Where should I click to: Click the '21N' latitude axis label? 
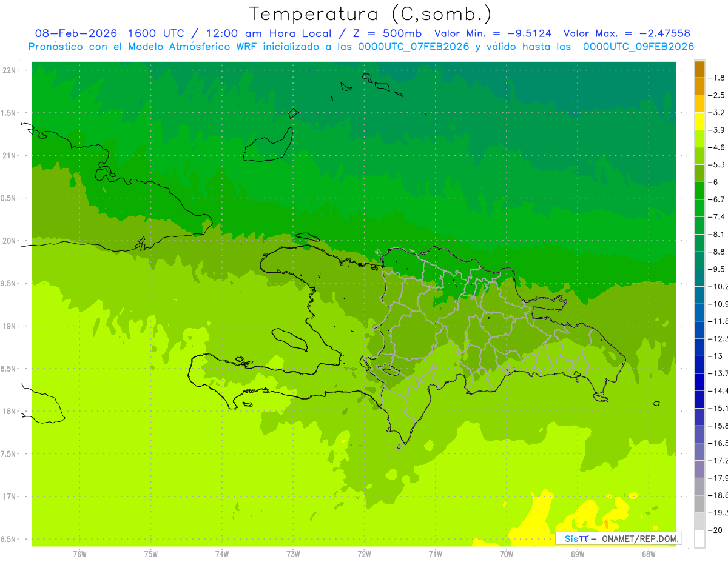click(10, 156)
